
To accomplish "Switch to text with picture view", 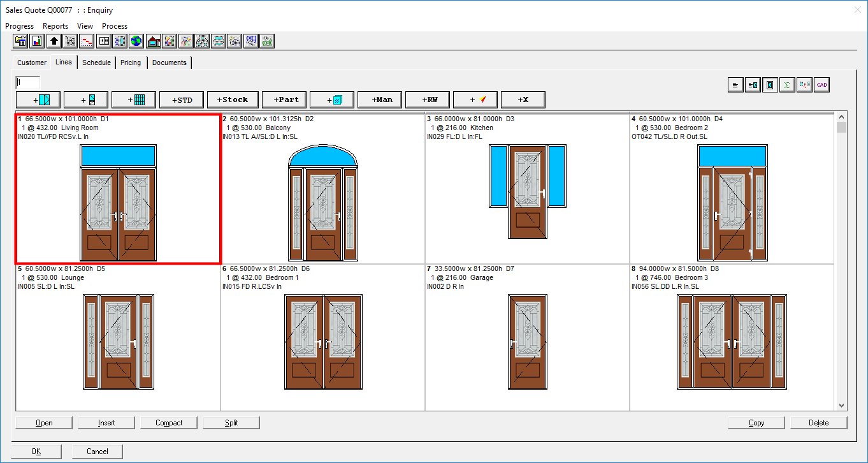I will coord(753,85).
